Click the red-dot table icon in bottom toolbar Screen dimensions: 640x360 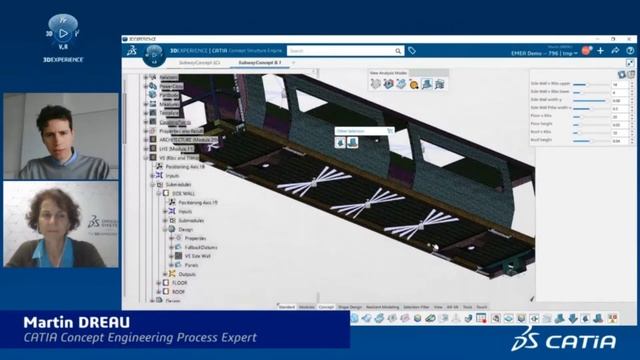pos(482,318)
